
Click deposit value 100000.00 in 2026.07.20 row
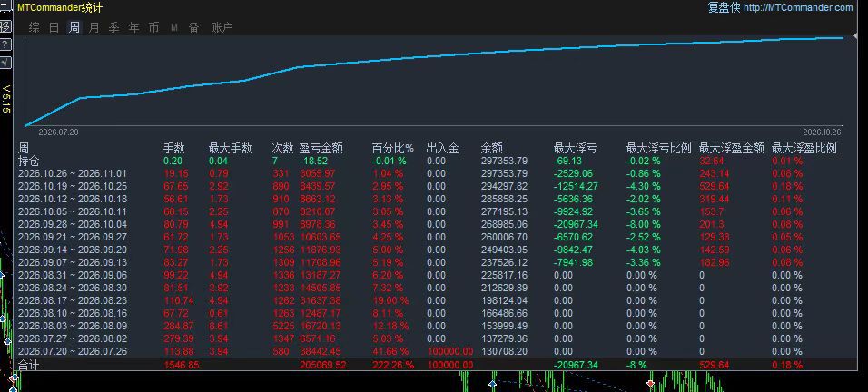click(450, 352)
